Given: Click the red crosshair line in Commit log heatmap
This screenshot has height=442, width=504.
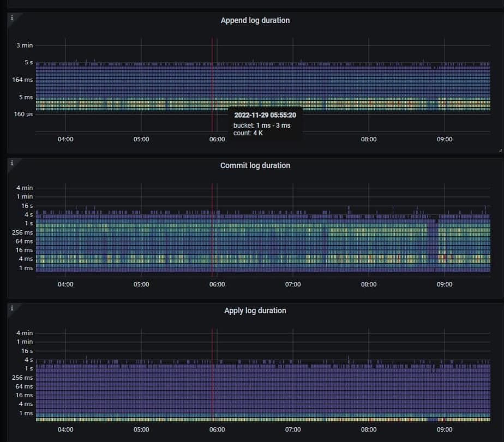Looking at the screenshot, I should point(212,229).
